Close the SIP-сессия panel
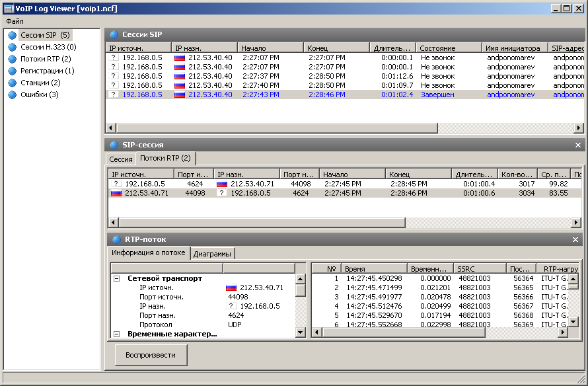The height and width of the screenshot is (386, 588). point(578,145)
